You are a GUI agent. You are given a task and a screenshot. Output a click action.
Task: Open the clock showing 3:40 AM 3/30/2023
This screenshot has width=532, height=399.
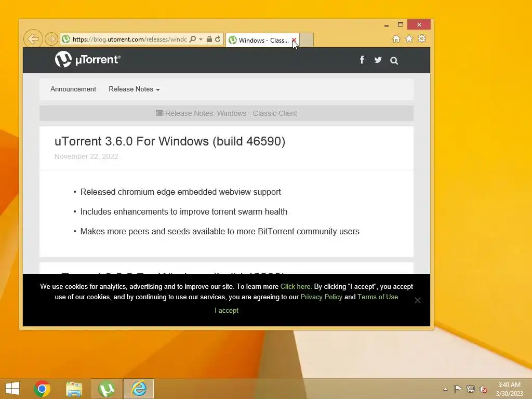click(x=509, y=389)
